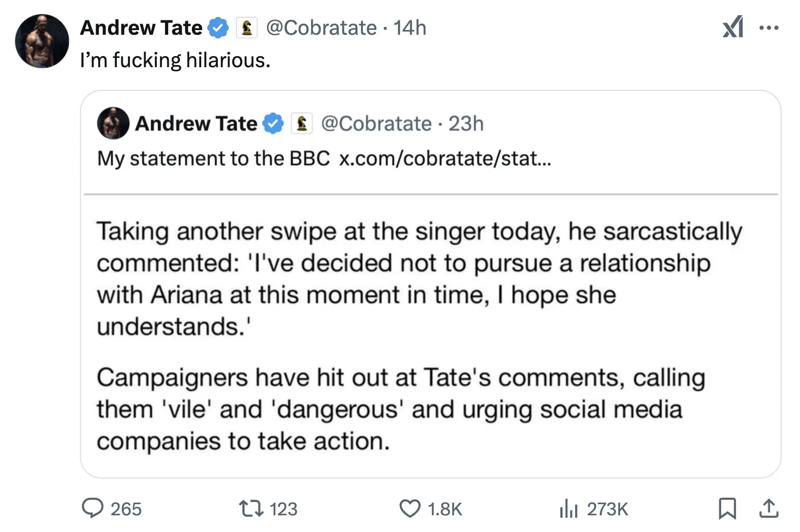The image size is (800, 532).
Task: Bookmark this post
Action: [727, 508]
